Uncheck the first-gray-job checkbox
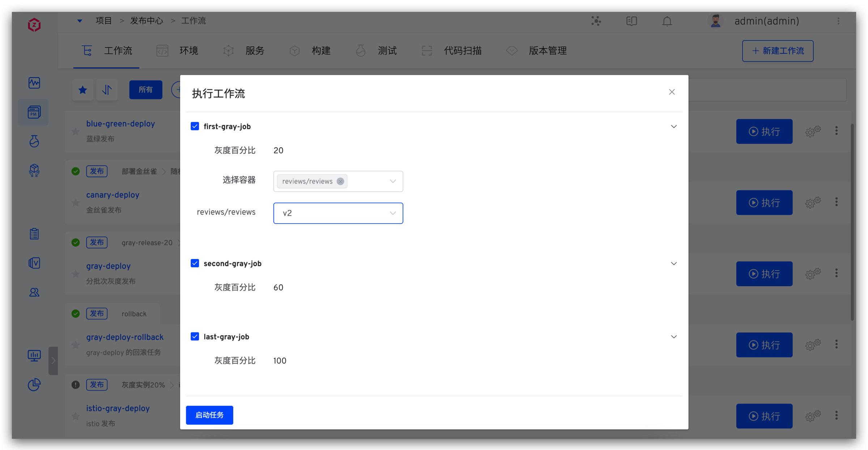Screen dimensions: 868x450 pos(195,126)
